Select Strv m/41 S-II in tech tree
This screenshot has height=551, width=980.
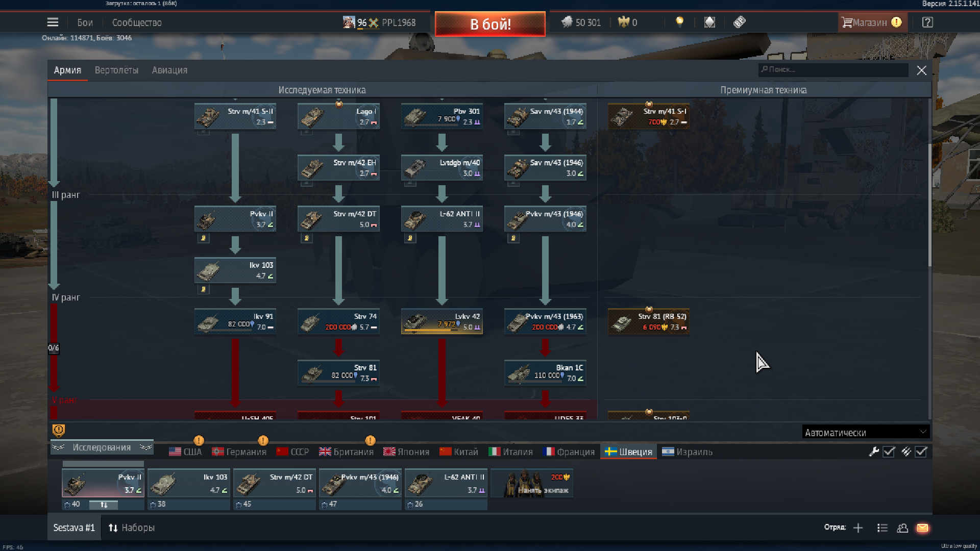point(235,116)
